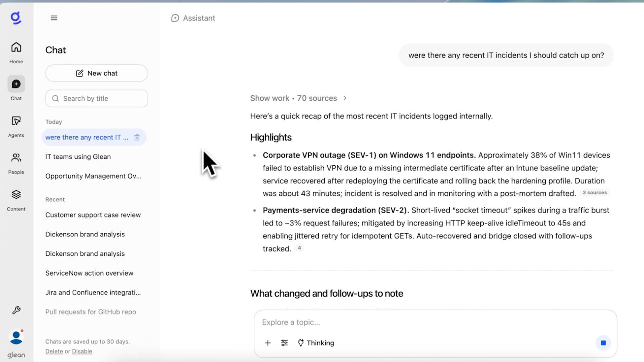Open the '4' citation badge
This screenshot has height=362, width=644.
pos(299,248)
